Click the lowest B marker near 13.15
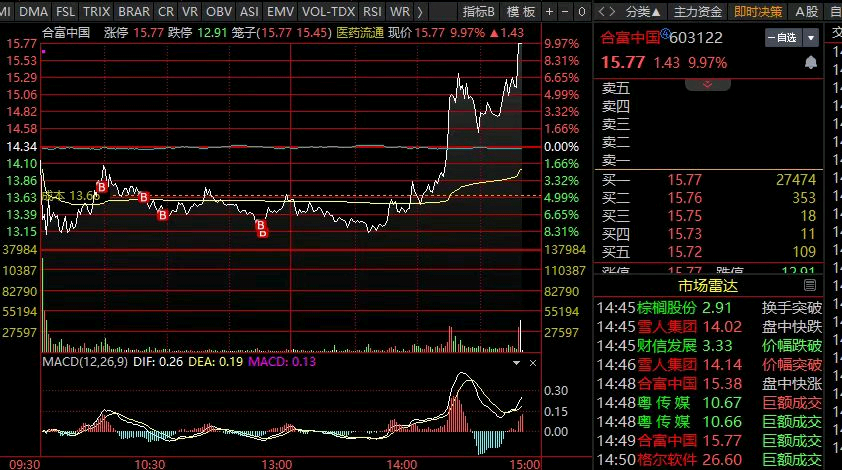Viewport: 842px width, 470px height. [x=263, y=233]
